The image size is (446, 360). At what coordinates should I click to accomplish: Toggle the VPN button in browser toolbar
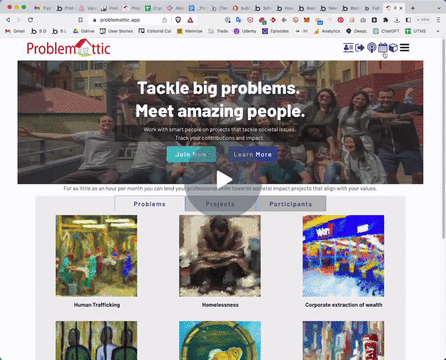(423, 20)
